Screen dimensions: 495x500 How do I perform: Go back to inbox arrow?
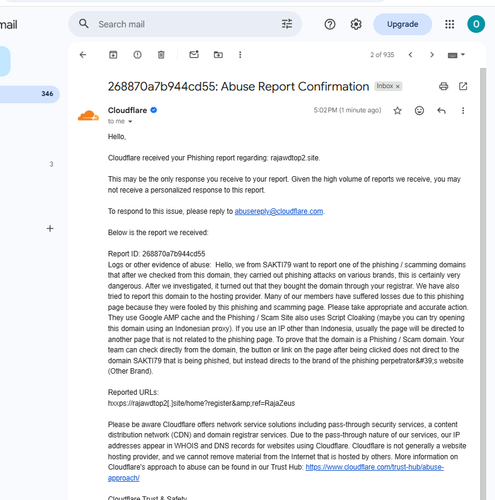(x=83, y=55)
